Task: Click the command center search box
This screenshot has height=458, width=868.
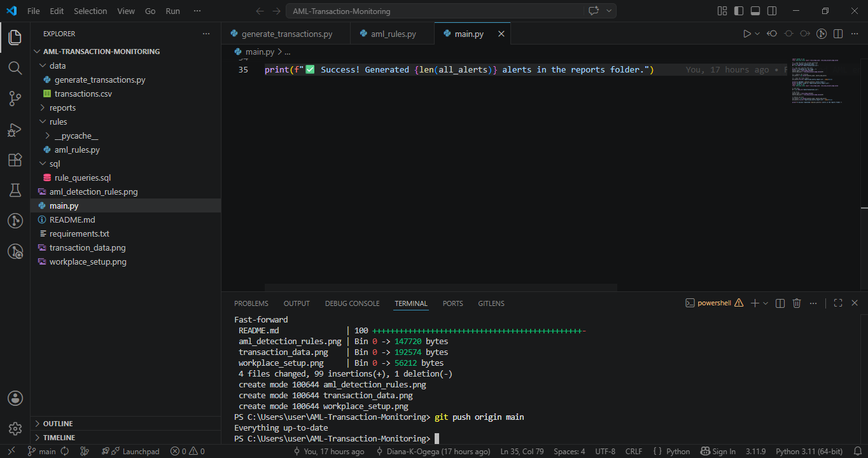Action: (435, 11)
